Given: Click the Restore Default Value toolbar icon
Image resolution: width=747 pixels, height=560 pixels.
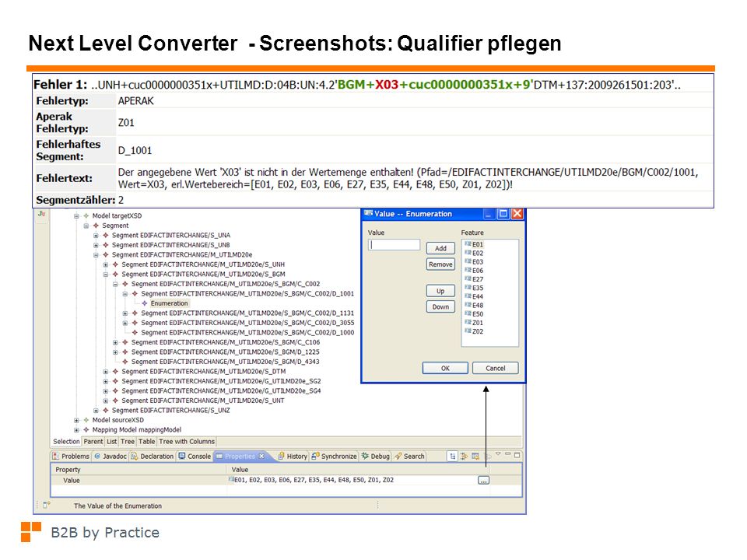Looking at the screenshot, I should tap(475, 457).
